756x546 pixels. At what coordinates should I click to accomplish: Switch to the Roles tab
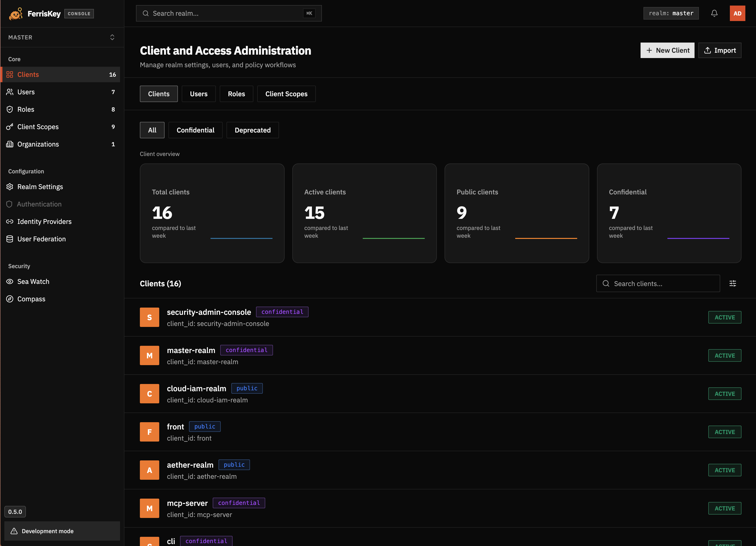[236, 94]
